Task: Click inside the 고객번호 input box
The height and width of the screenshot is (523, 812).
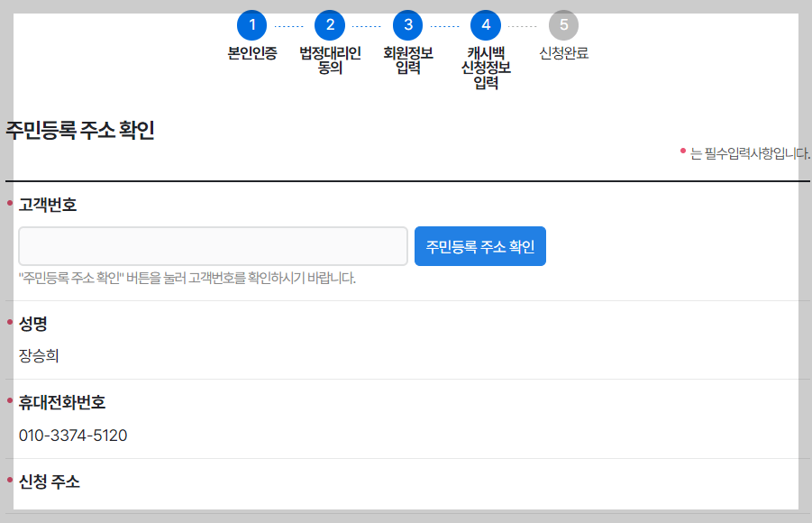Action: (x=212, y=244)
